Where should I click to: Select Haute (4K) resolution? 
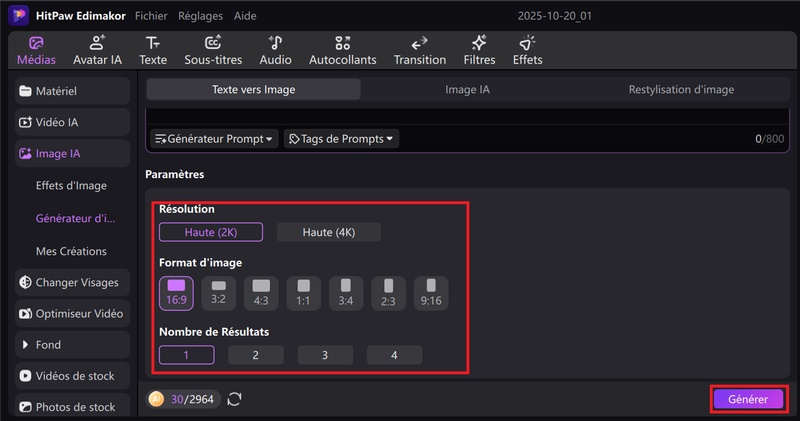[x=328, y=232]
